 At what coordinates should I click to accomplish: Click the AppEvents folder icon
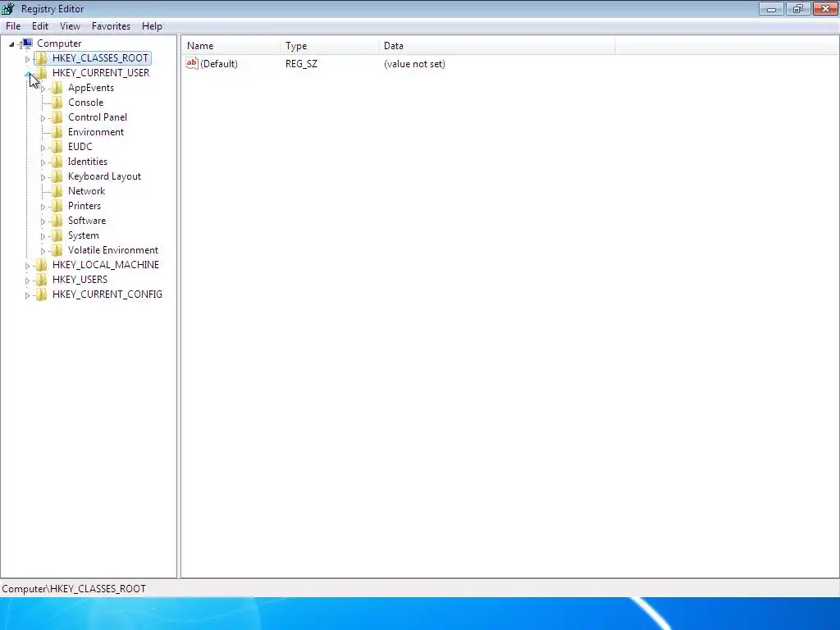pyautogui.click(x=57, y=88)
